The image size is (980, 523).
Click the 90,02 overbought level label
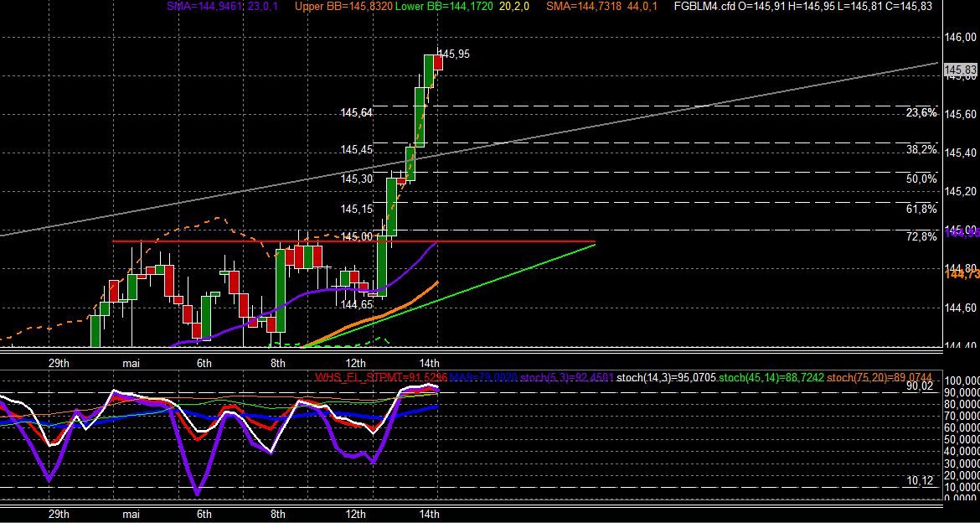tap(918, 386)
